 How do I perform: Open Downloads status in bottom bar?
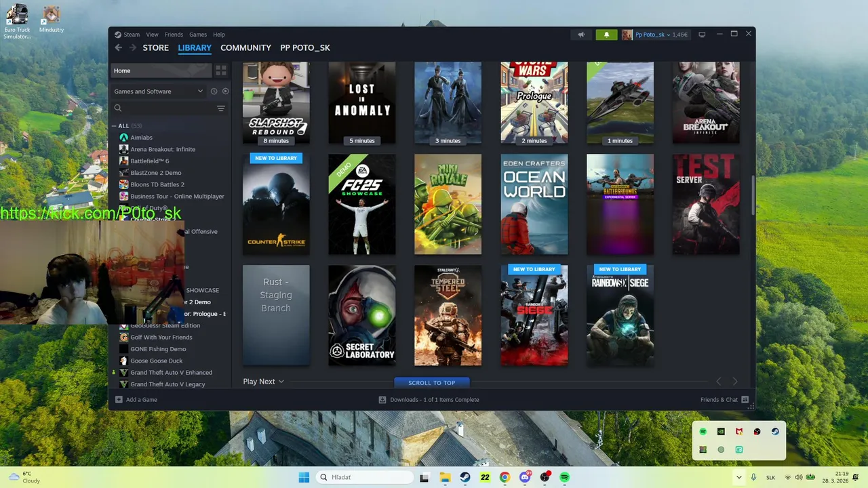tap(429, 400)
